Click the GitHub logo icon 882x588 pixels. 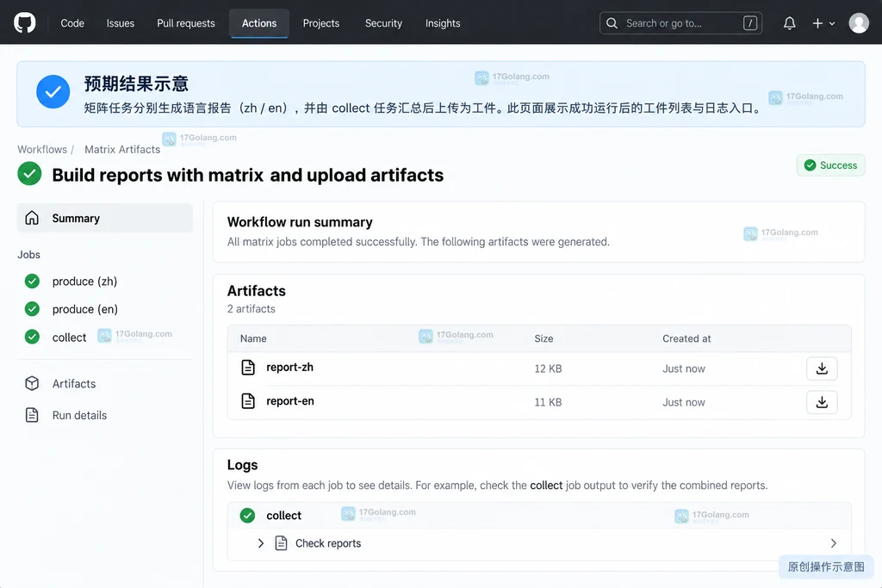24,23
